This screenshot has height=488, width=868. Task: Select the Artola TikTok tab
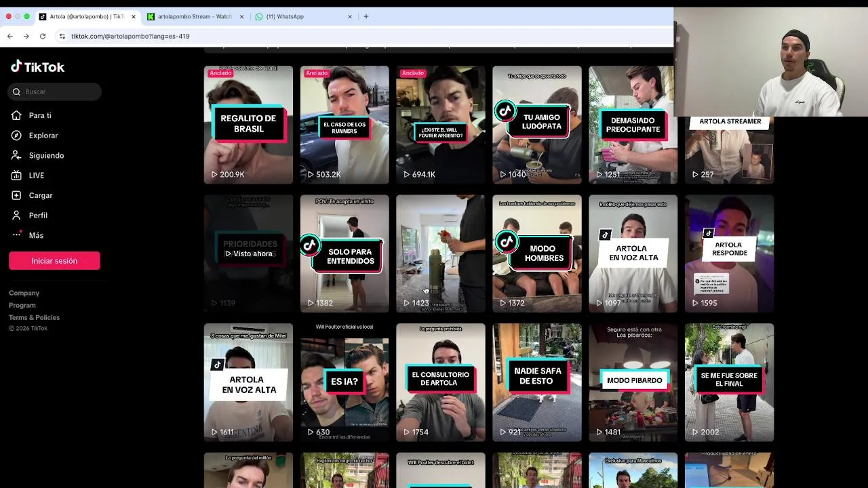click(87, 16)
